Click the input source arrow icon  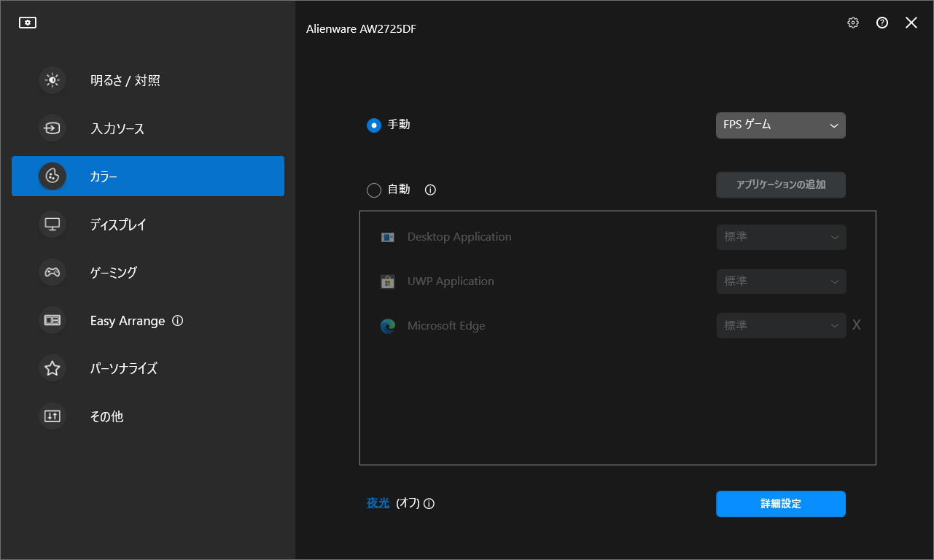52,128
